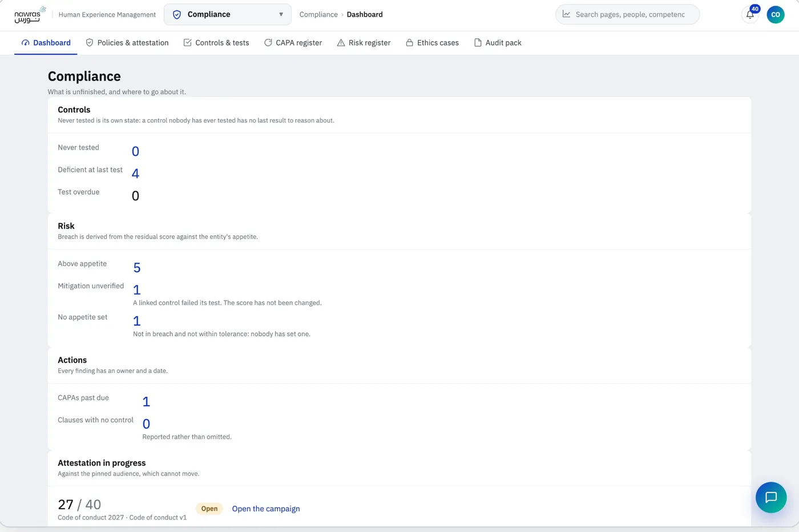799x532 pixels.
Task: Click the Dashboard breadcrumb label
Action: click(365, 14)
